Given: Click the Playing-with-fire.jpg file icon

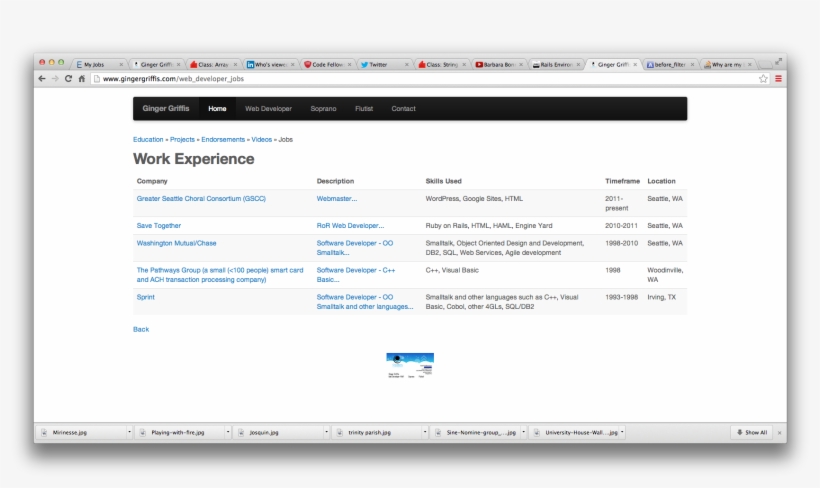Looking at the screenshot, I should pos(142,433).
